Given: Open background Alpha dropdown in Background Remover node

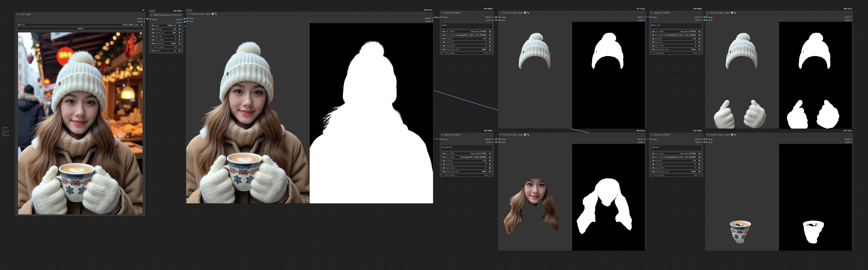Looking at the screenshot, I should point(166,43).
